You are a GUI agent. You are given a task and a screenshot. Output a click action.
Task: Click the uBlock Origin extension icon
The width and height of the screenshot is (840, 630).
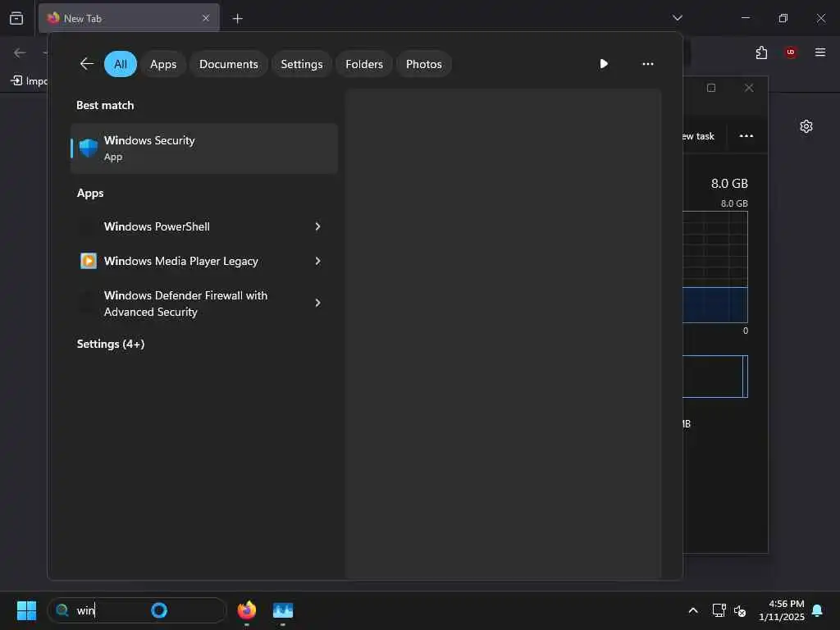tap(790, 52)
